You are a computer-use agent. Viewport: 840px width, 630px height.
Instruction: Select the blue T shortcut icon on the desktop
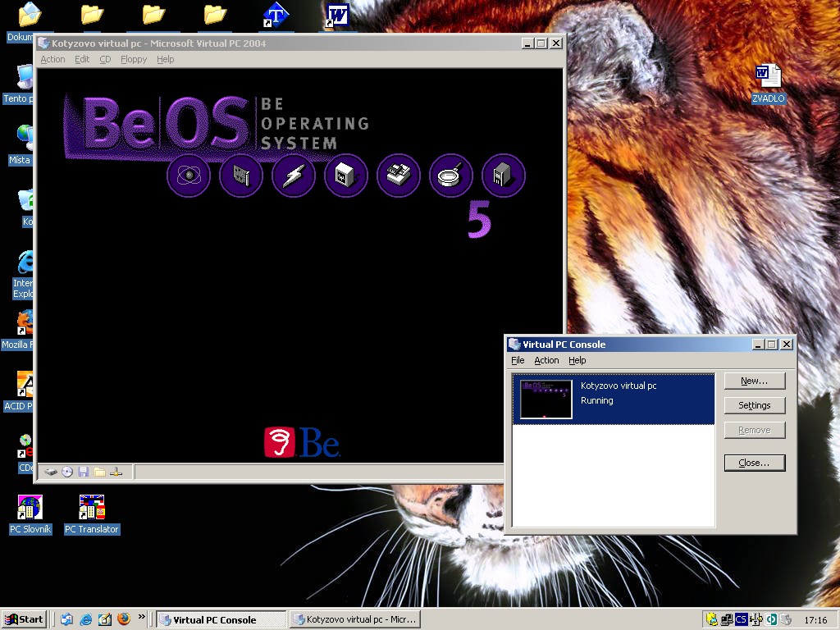276,15
